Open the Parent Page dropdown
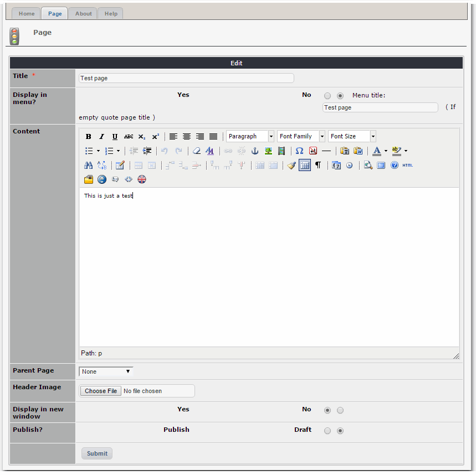Screen dimensions: 476x475 pos(106,371)
